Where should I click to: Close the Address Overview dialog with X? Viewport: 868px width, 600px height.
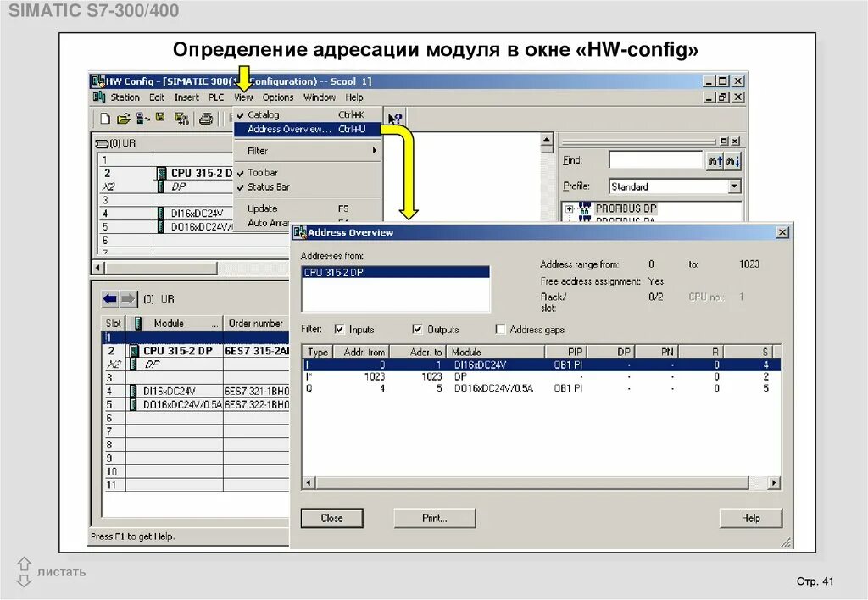pos(782,232)
